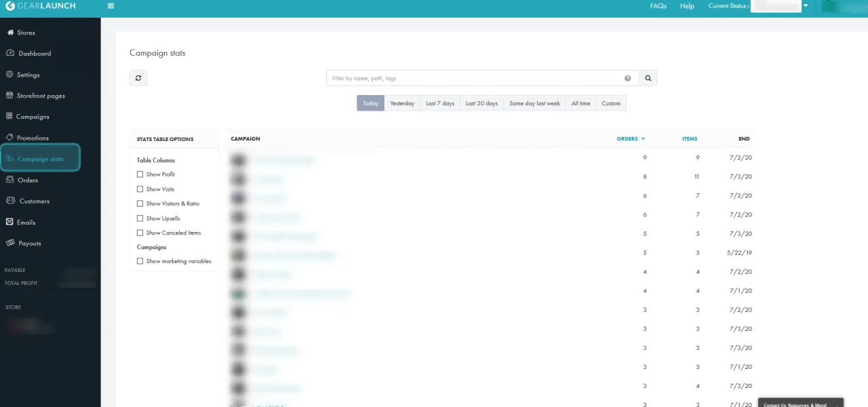Image resolution: width=868 pixels, height=407 pixels.
Task: Select Same day last week tab
Action: pos(534,103)
